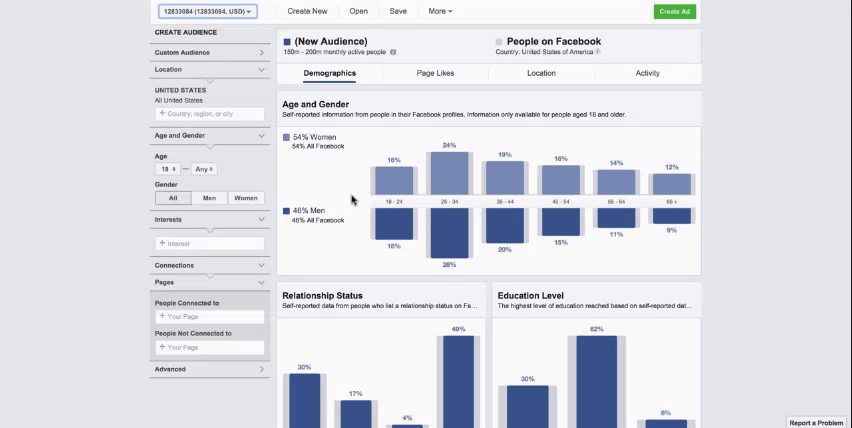Switch to the Page Likes tab

435,73
